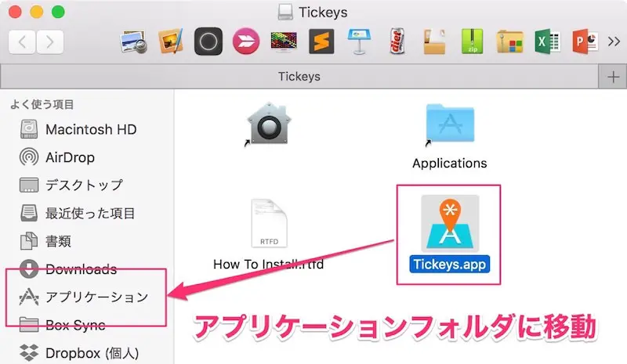Click the AirDrop radar icon
Image resolution: width=627 pixels, height=364 pixels.
point(29,157)
